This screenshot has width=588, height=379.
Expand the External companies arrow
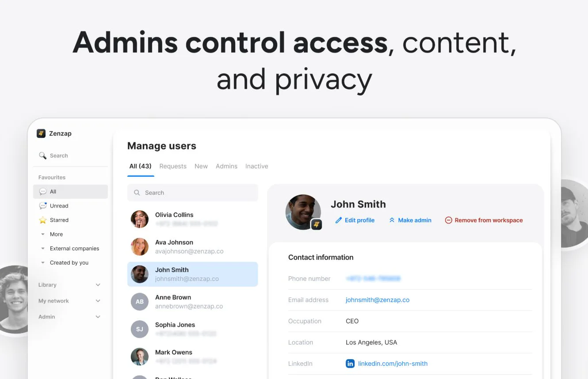[43, 248]
